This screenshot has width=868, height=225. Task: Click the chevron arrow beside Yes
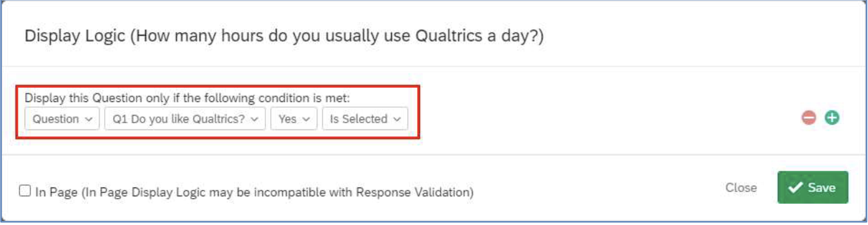pos(306,119)
